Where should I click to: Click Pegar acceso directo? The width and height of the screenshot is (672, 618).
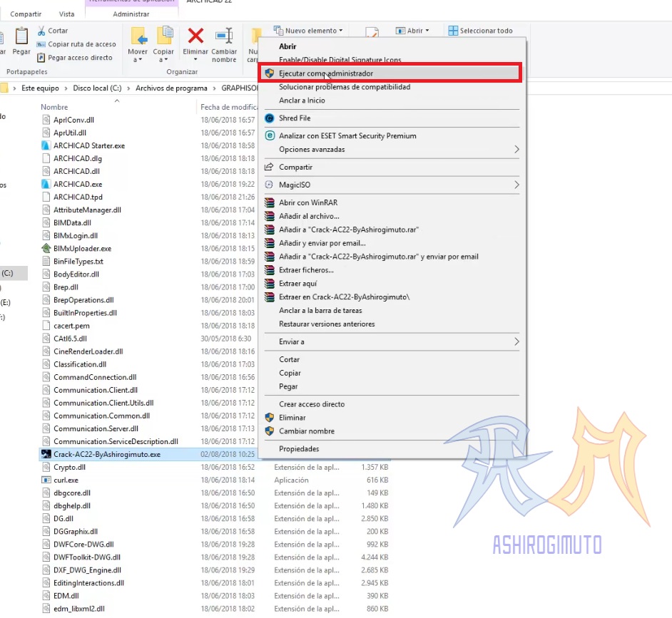click(x=80, y=58)
